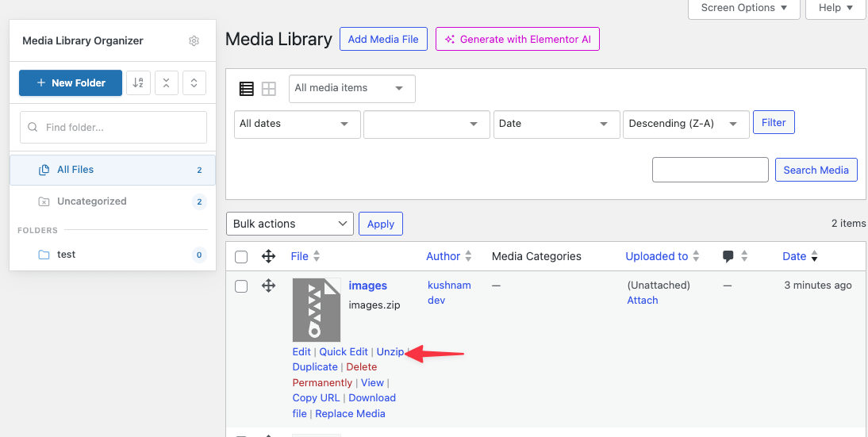Sort by Uploaded to column arrows
The height and width of the screenshot is (437, 868).
point(696,256)
